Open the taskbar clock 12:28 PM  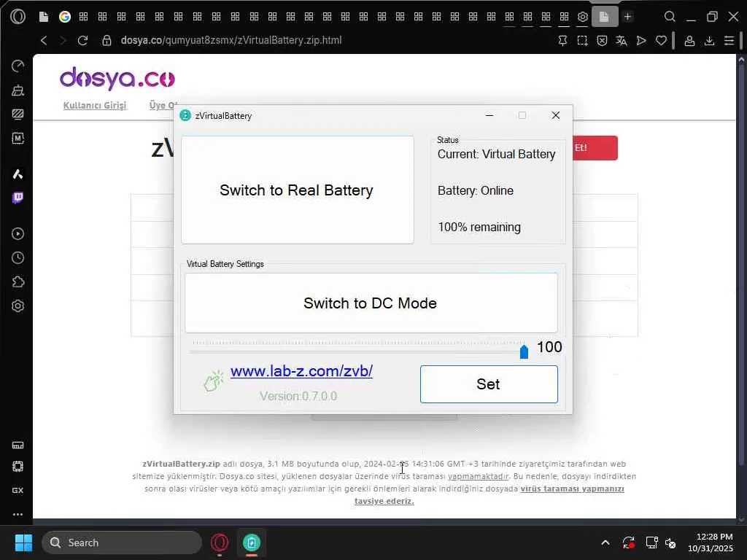click(x=711, y=542)
